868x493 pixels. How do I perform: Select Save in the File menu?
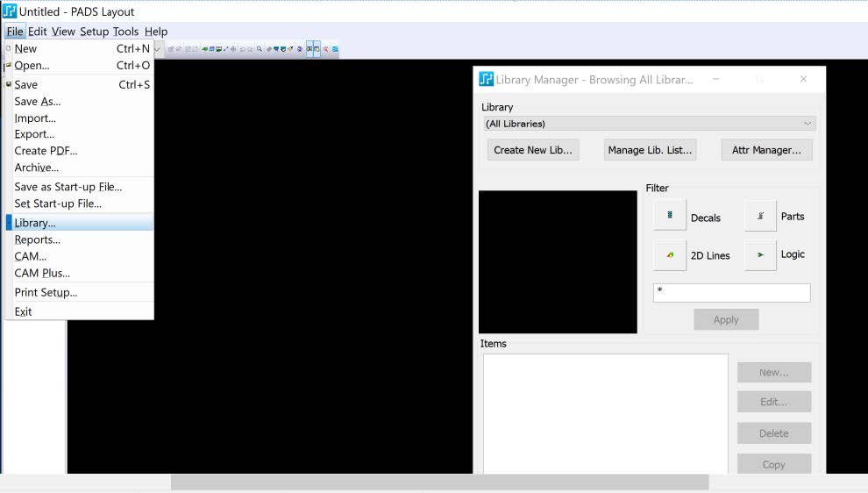click(79, 85)
